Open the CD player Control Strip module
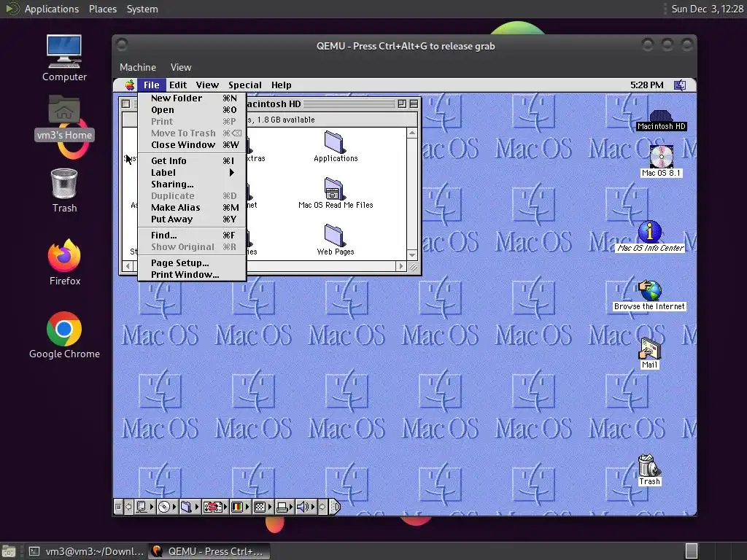The height and width of the screenshot is (560, 747). click(167, 507)
